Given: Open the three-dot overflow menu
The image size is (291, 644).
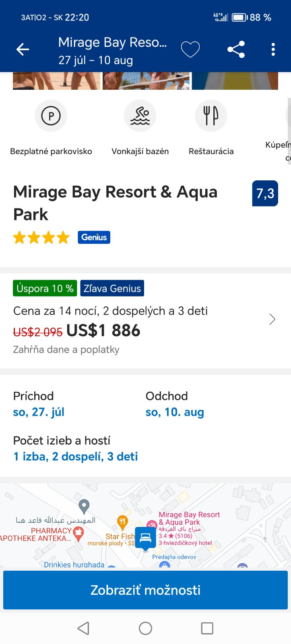Looking at the screenshot, I should 273,50.
